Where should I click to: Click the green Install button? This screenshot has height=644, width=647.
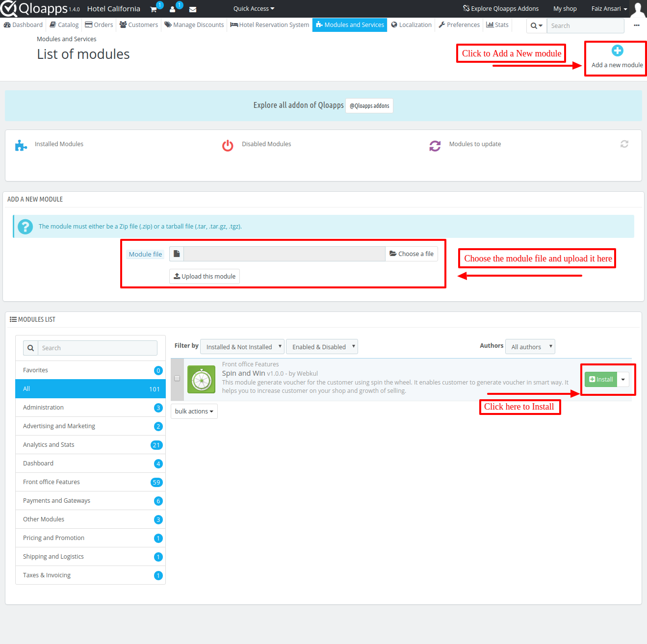pos(601,380)
